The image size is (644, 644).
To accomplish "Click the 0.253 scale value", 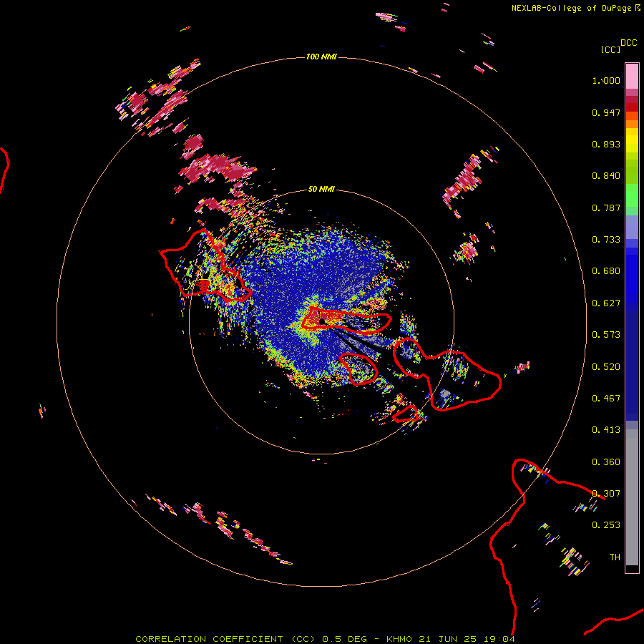I will [x=606, y=525].
